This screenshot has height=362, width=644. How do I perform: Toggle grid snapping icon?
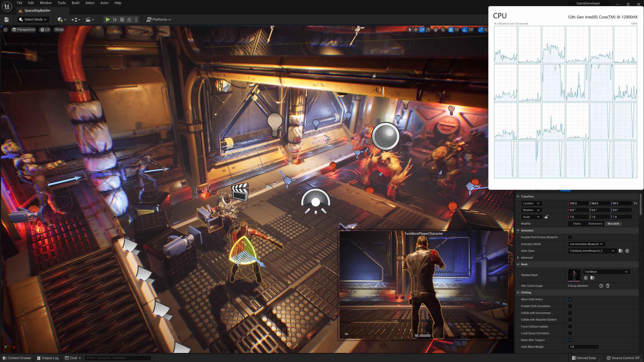[x=450, y=30]
